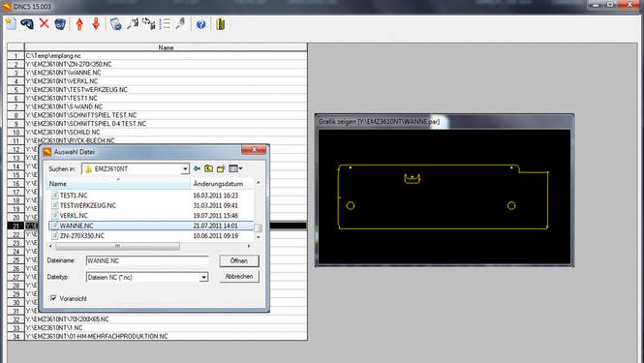644x363 pixels.
Task: Click file list scroll-up arrow
Action: pyautogui.click(x=258, y=182)
